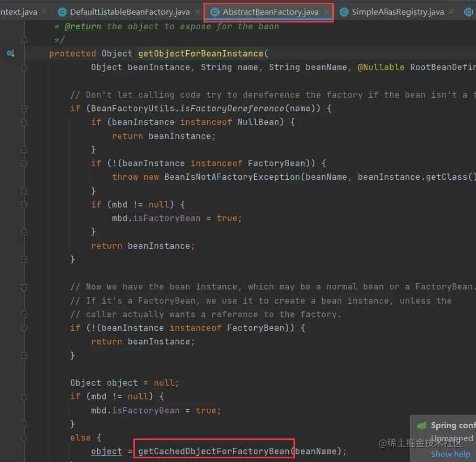The height and width of the screenshot is (462, 476).
Task: Collapse the first 'if (mbd != null)' block in the gutter
Action: pyautogui.click(x=24, y=205)
